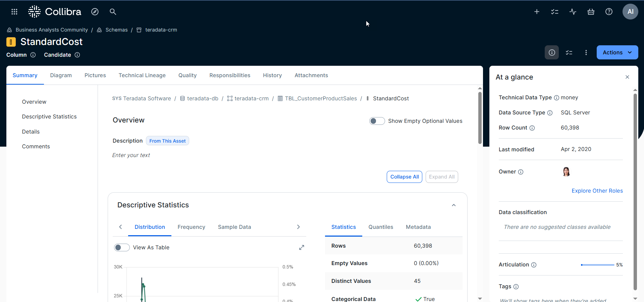This screenshot has height=302, width=644.
Task: Click the activity pulse icon
Action: (573, 12)
